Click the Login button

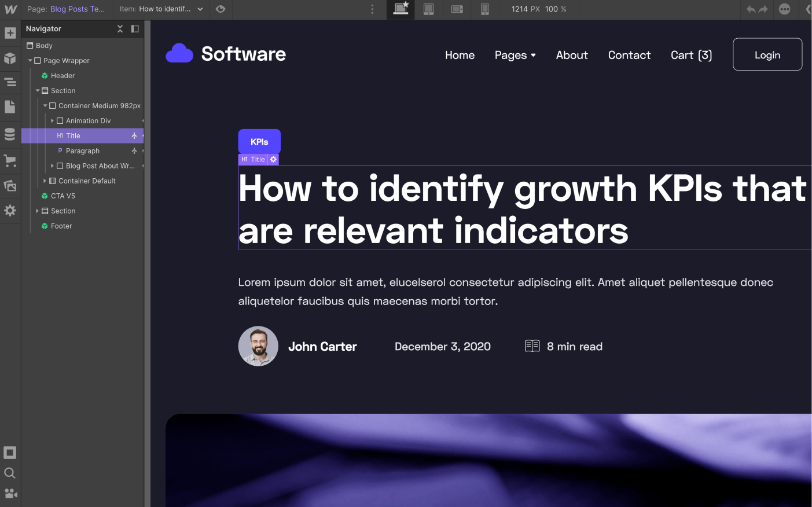[767, 54]
